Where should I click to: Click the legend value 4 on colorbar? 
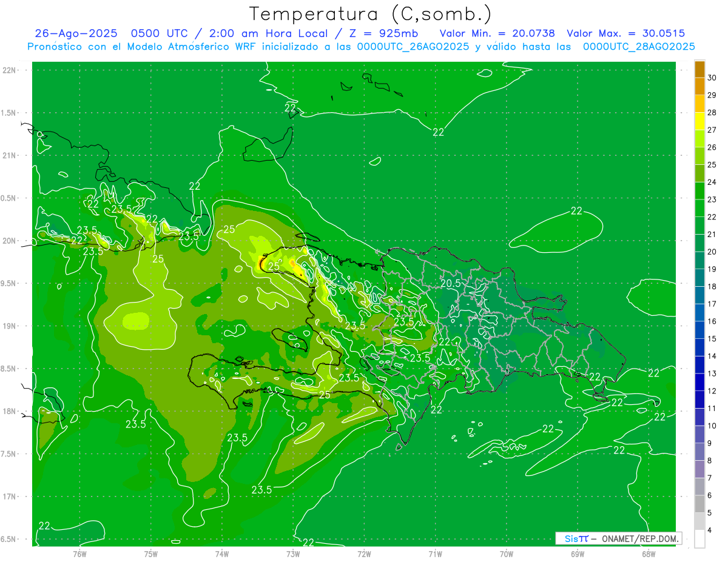(710, 530)
